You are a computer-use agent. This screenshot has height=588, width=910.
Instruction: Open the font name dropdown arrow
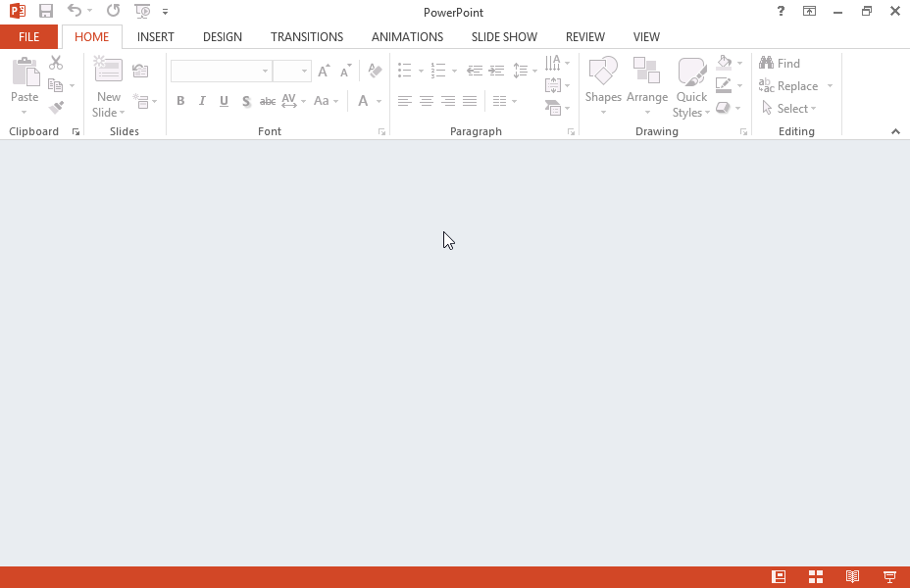click(x=265, y=71)
